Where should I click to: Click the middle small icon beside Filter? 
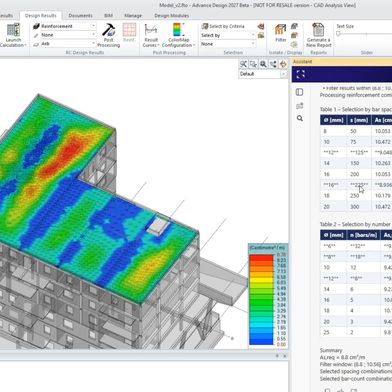click(294, 35)
